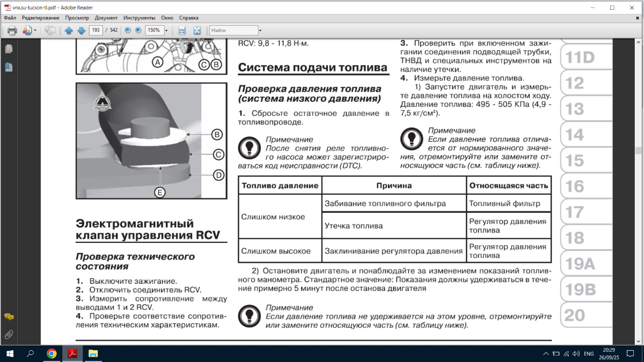Open the Просмотр menu
The width and height of the screenshot is (644, 362).
click(x=77, y=18)
